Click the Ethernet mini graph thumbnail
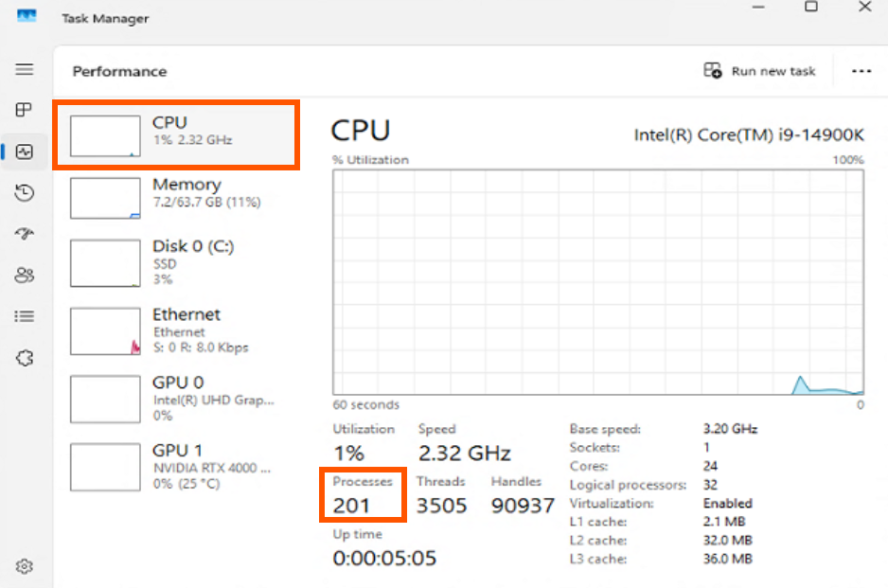888x588 pixels. 105,331
